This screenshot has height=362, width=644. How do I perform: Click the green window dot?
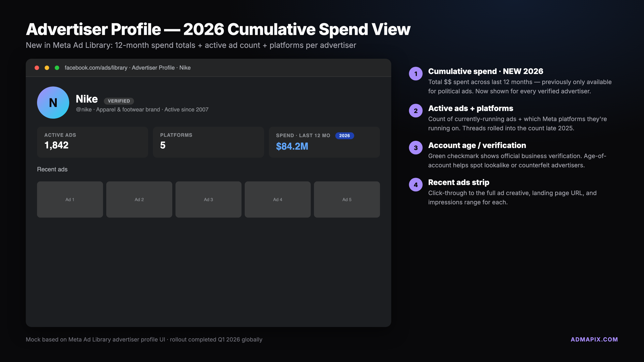tap(57, 68)
